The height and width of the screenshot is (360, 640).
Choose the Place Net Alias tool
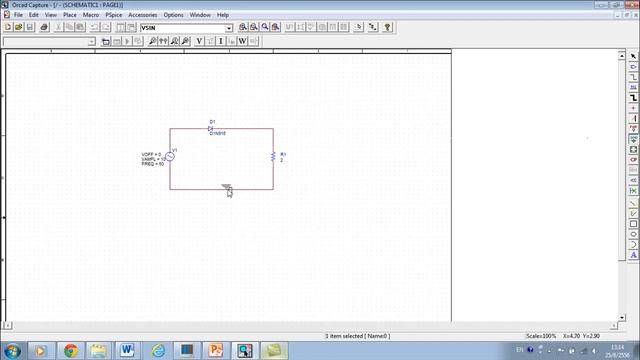pos(633,87)
